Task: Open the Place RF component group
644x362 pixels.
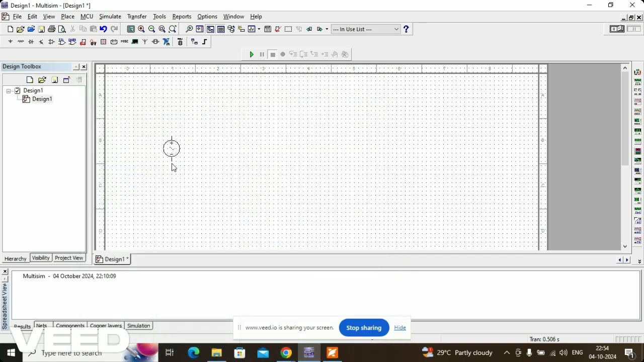Action: click(145, 42)
